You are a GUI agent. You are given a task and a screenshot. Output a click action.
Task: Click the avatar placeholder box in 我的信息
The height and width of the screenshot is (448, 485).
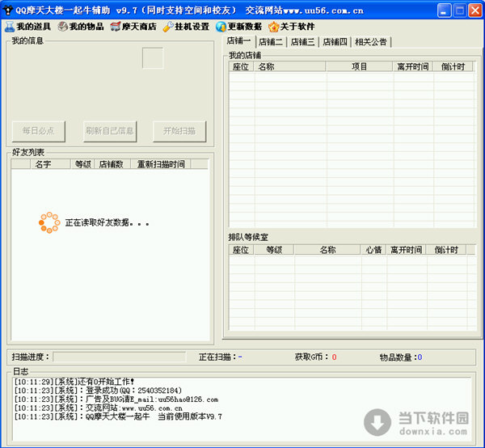pyautogui.click(x=153, y=58)
